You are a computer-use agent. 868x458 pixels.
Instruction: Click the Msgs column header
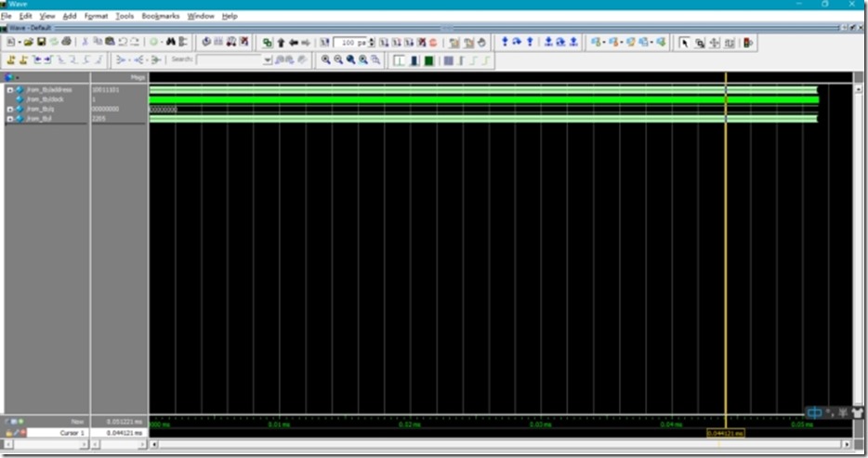coord(138,78)
